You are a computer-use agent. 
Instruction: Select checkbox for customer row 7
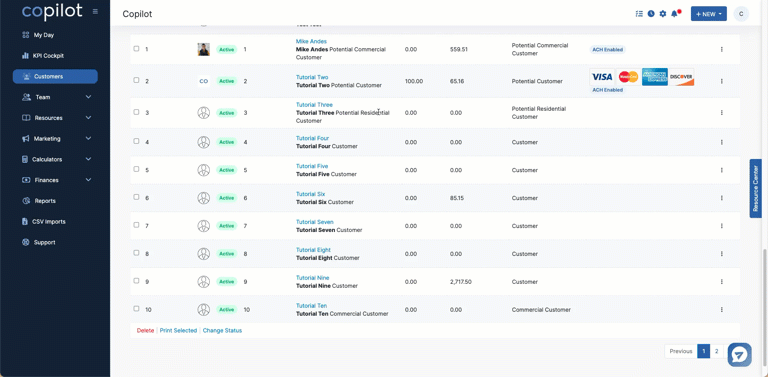(136, 225)
